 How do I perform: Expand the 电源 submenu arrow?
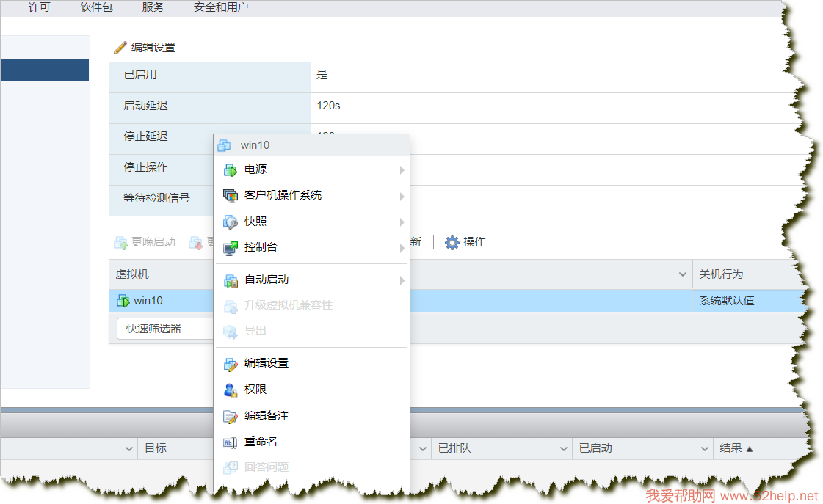tap(402, 170)
